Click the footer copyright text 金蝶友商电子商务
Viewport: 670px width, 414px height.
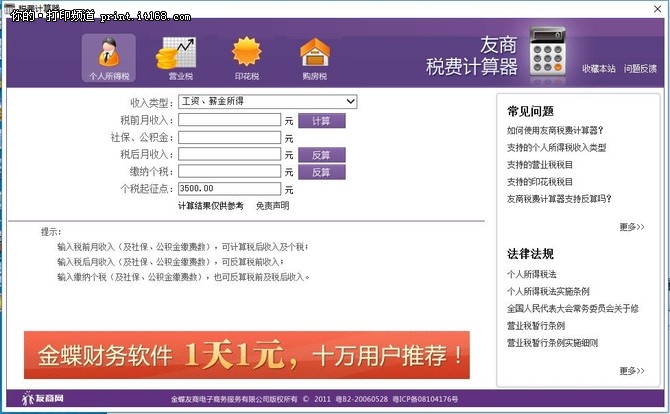point(314,399)
